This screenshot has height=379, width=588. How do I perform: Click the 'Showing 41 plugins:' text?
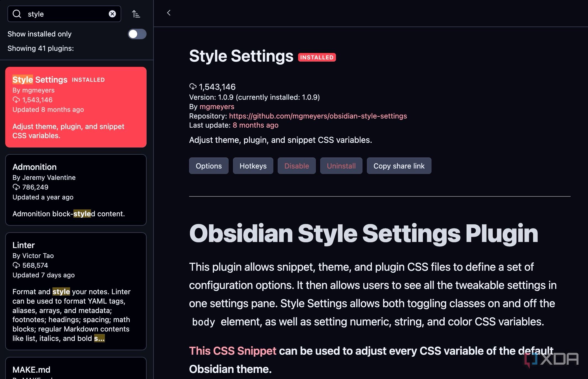41,48
